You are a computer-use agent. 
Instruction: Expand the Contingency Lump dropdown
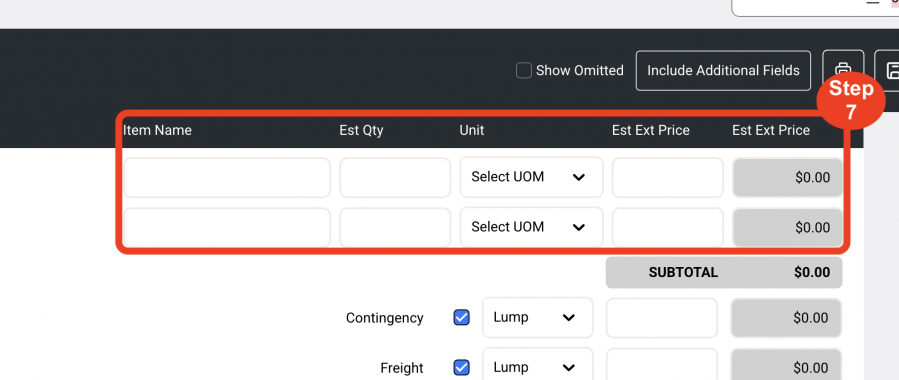[x=537, y=318]
